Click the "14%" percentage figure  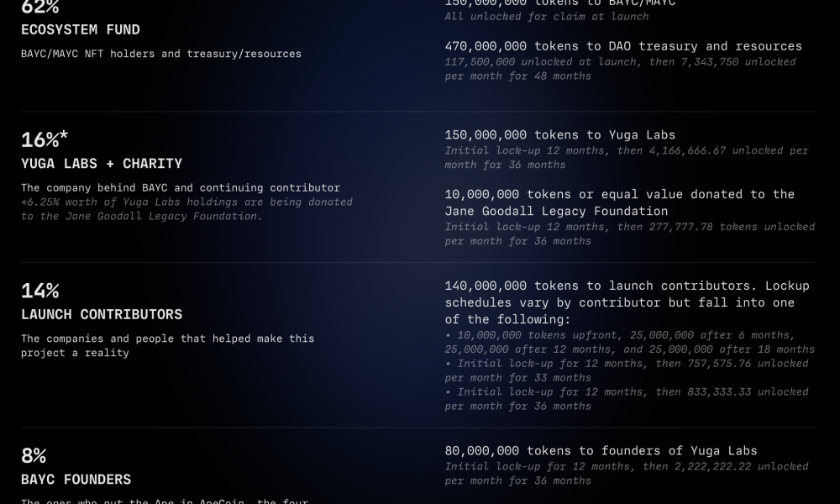[40, 291]
